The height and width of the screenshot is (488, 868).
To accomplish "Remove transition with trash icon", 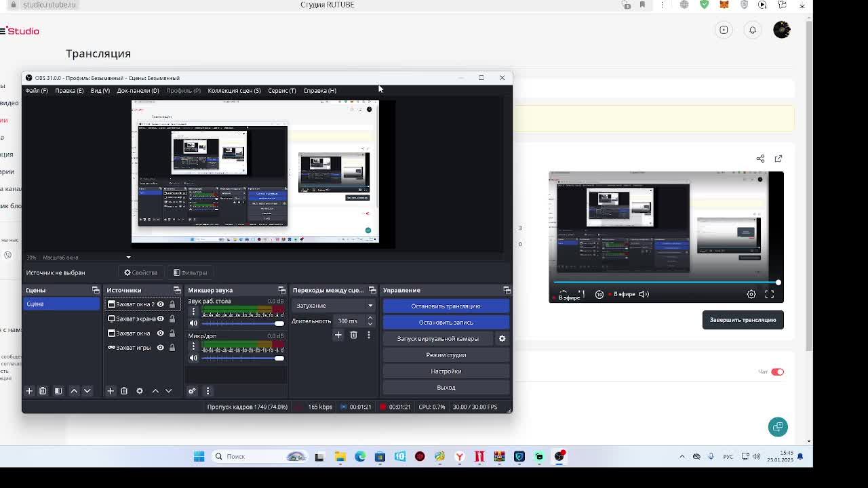I will pyautogui.click(x=353, y=335).
